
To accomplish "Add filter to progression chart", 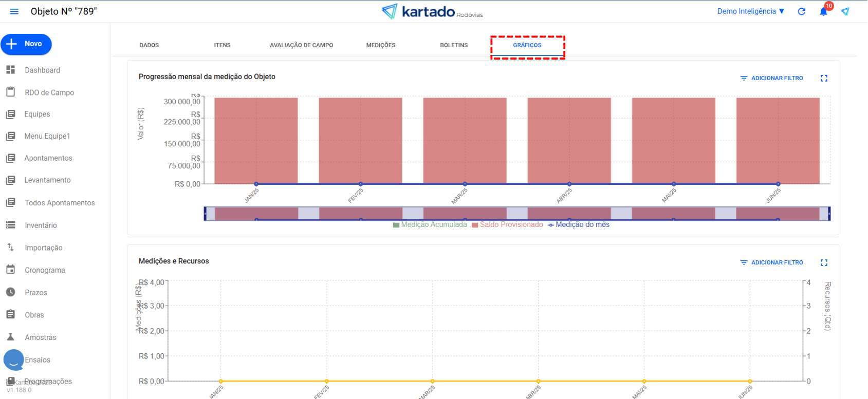I will click(771, 78).
